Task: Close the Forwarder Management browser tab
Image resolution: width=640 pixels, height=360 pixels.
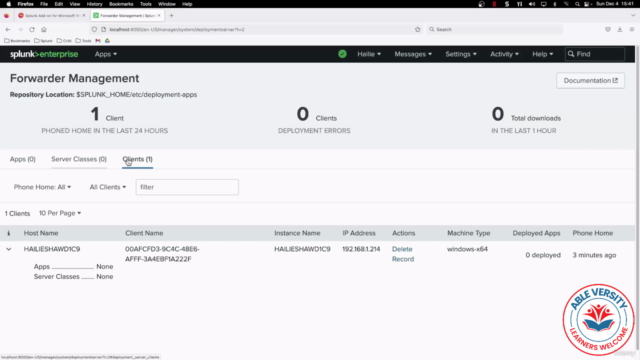Action: click(159, 16)
